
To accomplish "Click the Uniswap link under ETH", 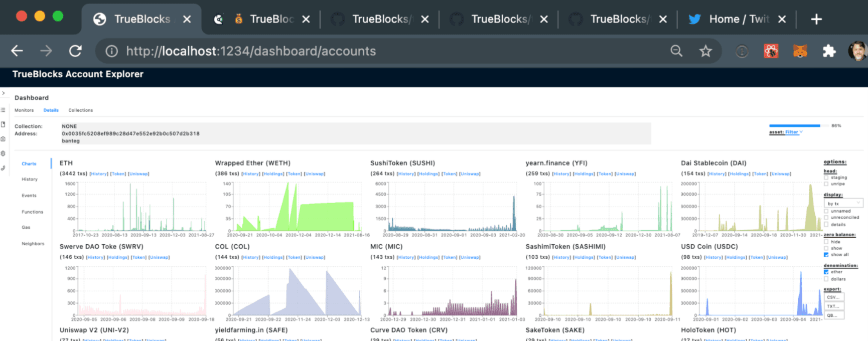I will point(138,174).
